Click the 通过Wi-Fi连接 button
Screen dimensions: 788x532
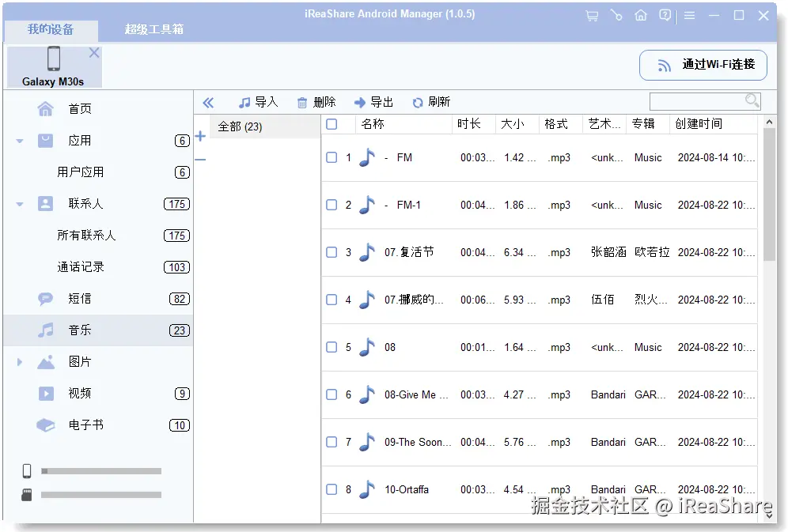click(703, 65)
